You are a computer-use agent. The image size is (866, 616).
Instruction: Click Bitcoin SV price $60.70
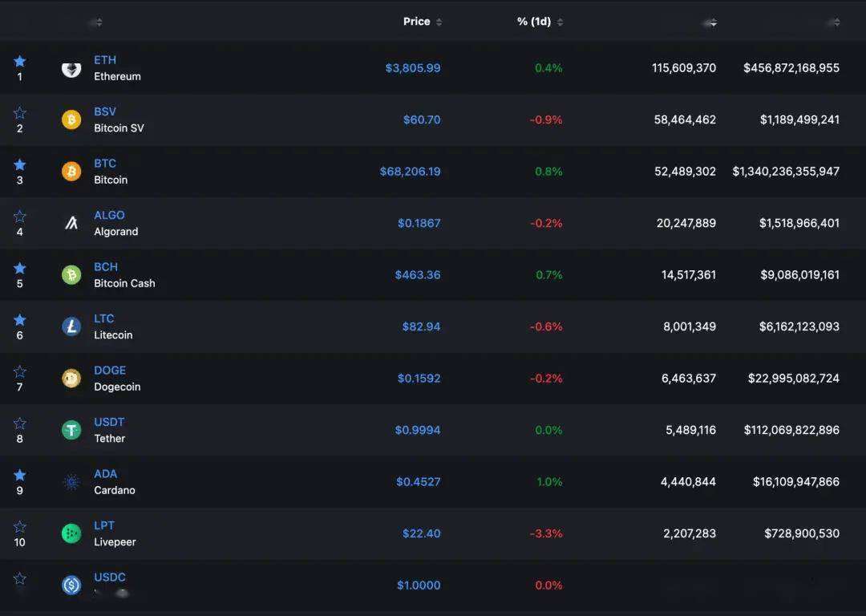(x=422, y=120)
